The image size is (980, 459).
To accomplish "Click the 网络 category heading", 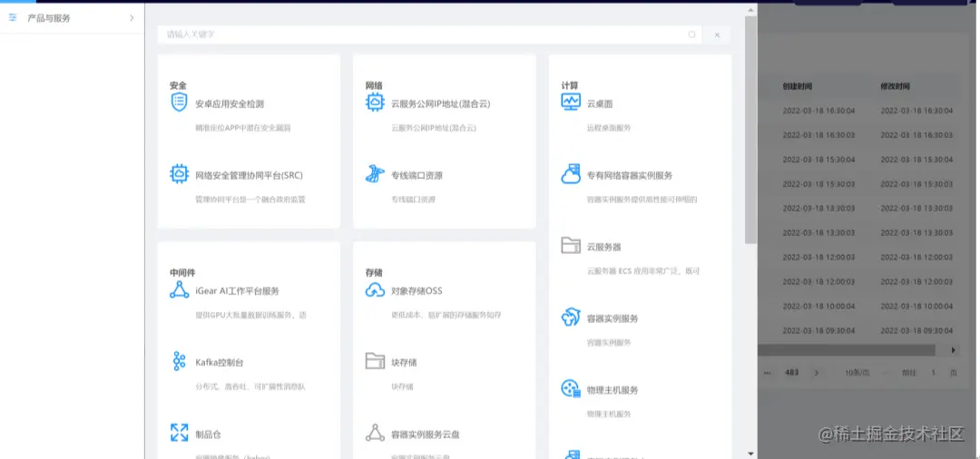I will point(374,85).
